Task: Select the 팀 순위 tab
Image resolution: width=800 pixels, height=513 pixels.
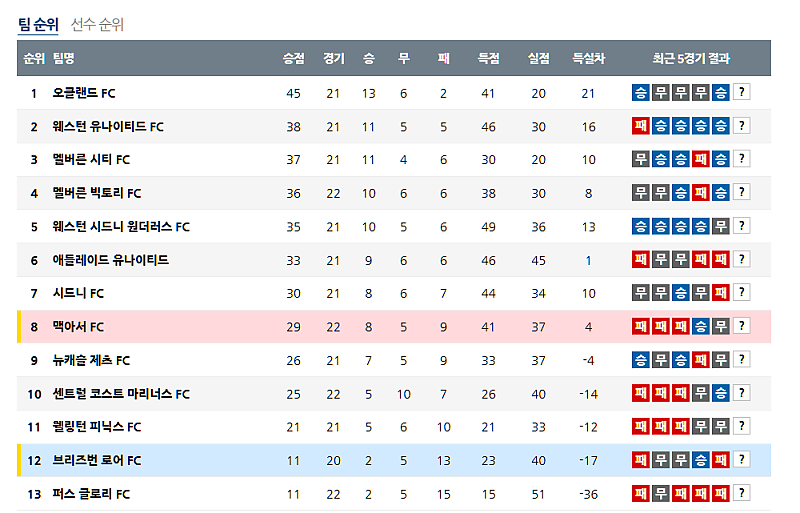Action: [38, 25]
